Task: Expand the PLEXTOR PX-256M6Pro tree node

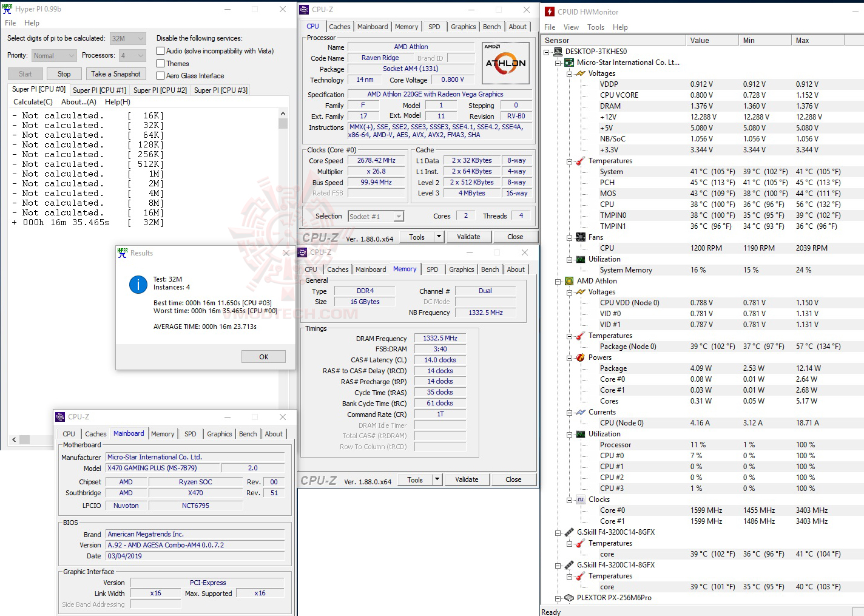Action: click(558, 598)
